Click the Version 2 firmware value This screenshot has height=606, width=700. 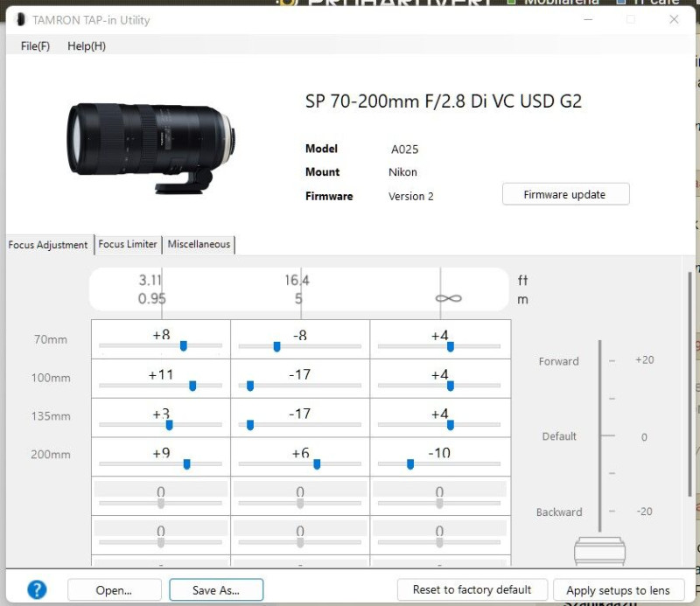pyautogui.click(x=410, y=197)
